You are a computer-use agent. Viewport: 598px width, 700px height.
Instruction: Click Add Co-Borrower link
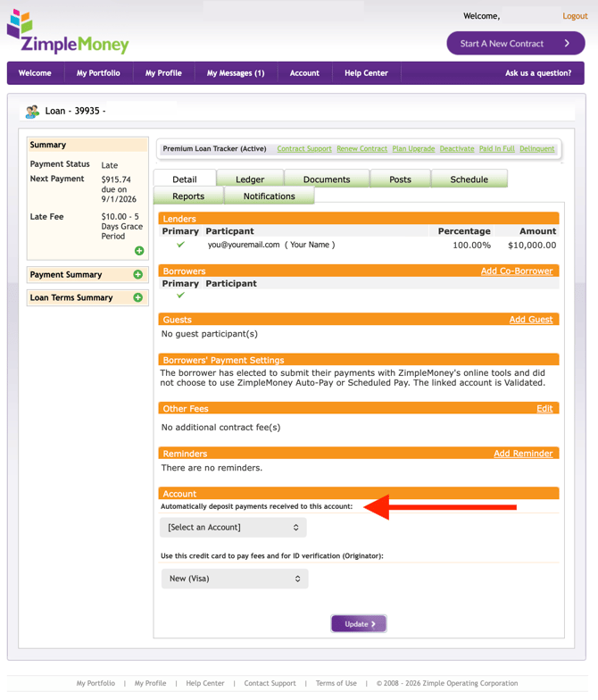pyautogui.click(x=517, y=271)
